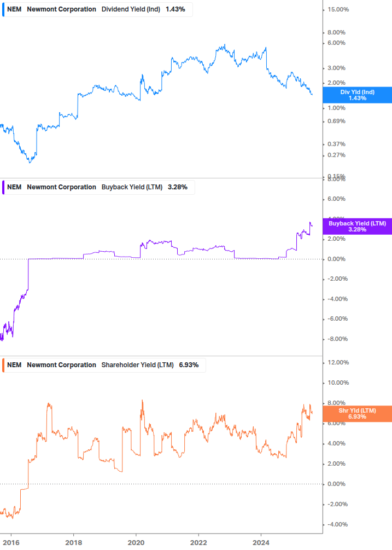The width and height of the screenshot is (392, 550).
Task: Click the 2022 label on the time axis
Action: (x=198, y=543)
